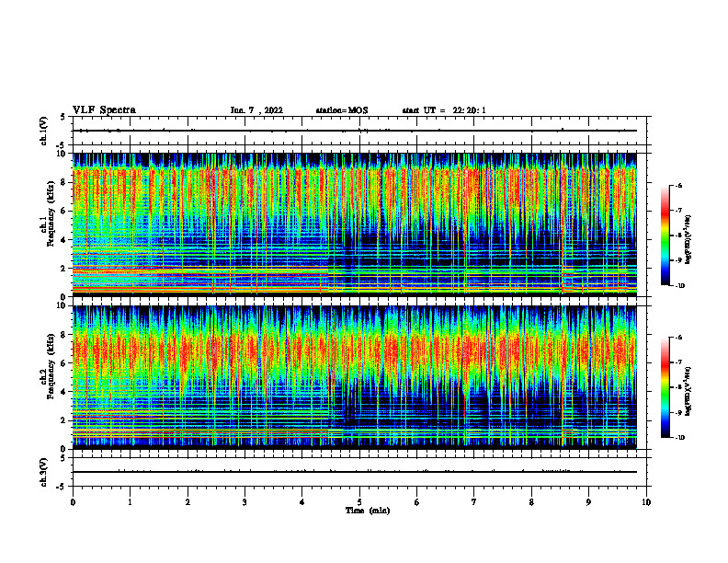Screen dimensions: 728x563
Task: Click the "-10" tick on the ch.1 colorbar
Action: click(680, 286)
